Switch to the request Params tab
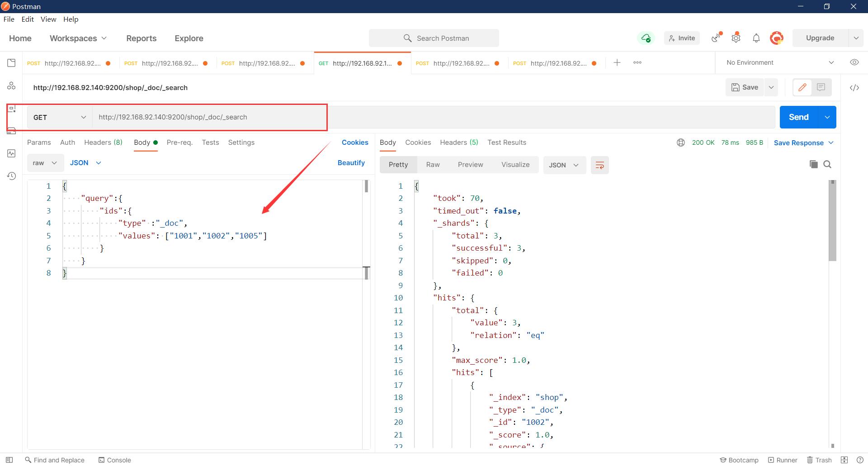 pos(39,143)
